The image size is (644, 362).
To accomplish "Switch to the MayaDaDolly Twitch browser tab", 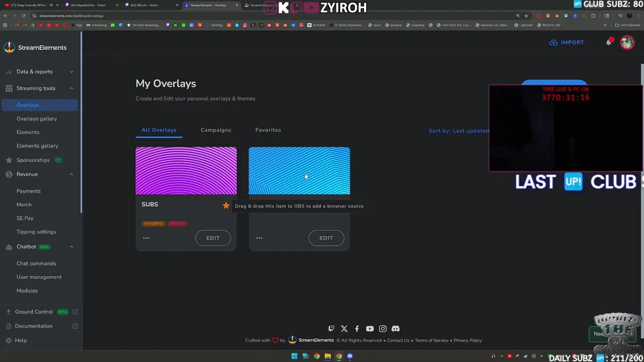I will coord(91,5).
